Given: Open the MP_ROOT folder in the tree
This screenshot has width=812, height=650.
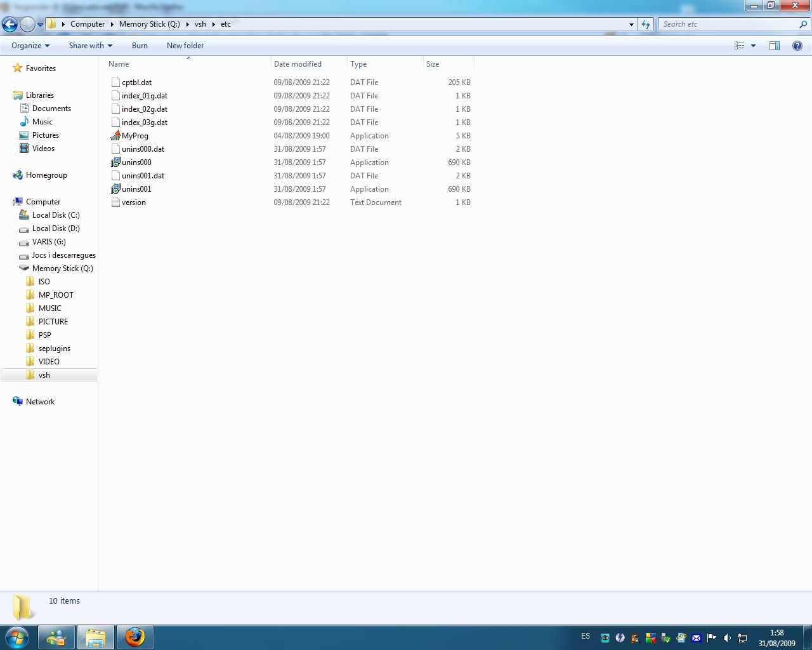Looking at the screenshot, I should click(56, 295).
